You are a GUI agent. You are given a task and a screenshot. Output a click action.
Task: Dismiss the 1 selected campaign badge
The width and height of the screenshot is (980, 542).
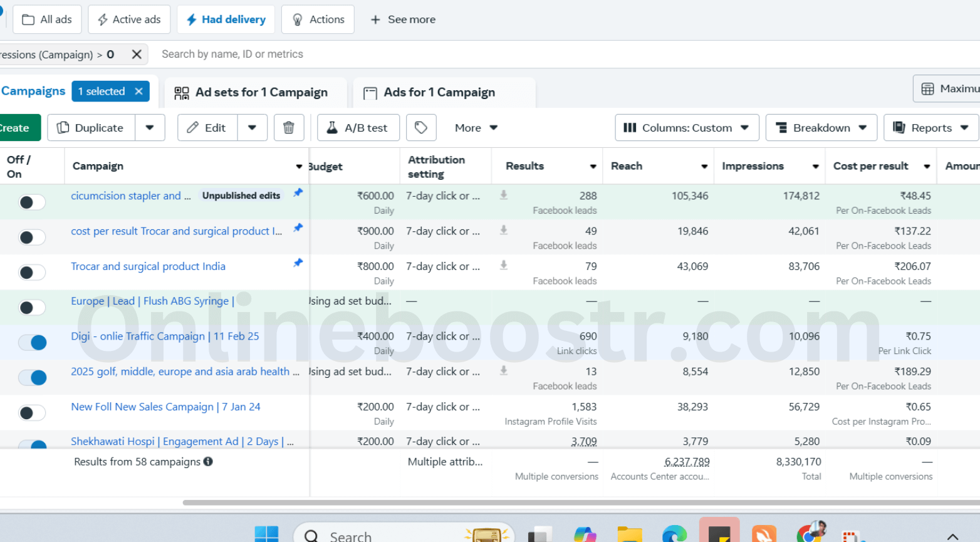click(139, 91)
